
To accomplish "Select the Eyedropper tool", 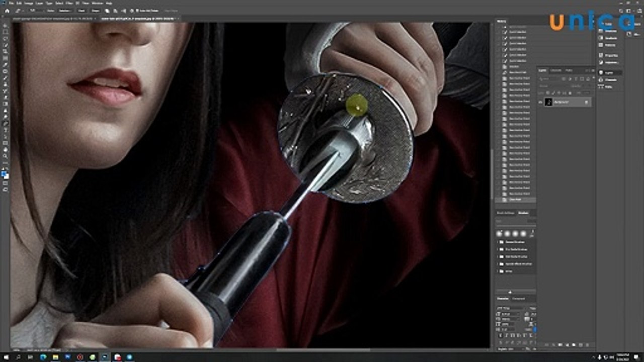I will [x=5, y=64].
